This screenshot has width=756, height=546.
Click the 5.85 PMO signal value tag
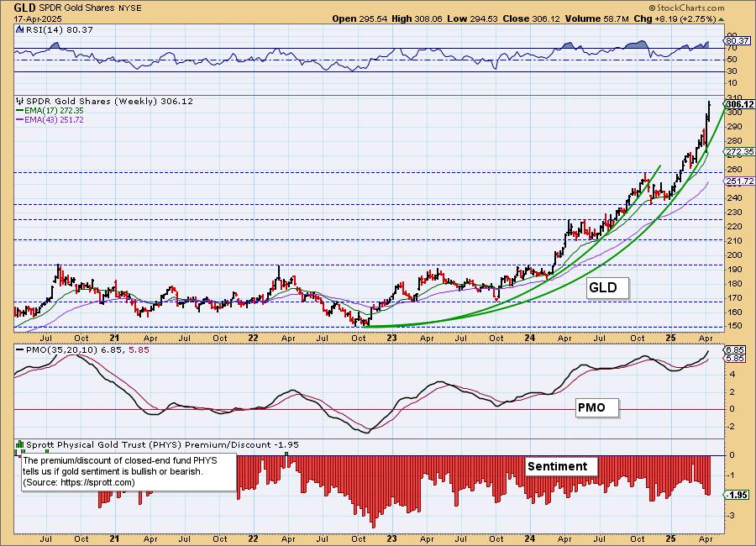click(735, 359)
